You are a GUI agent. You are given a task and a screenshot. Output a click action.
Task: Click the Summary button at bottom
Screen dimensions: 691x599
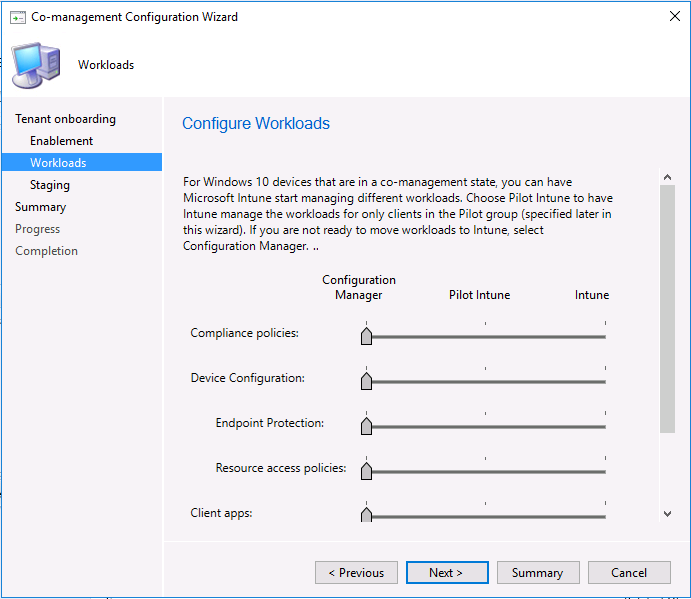pyautogui.click(x=538, y=573)
